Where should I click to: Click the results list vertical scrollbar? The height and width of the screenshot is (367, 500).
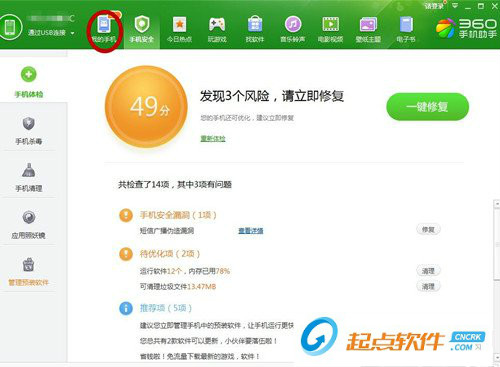click(x=497, y=280)
